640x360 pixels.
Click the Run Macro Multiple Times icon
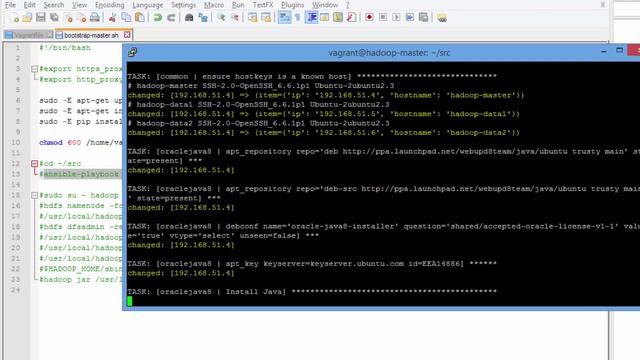tap(410, 18)
